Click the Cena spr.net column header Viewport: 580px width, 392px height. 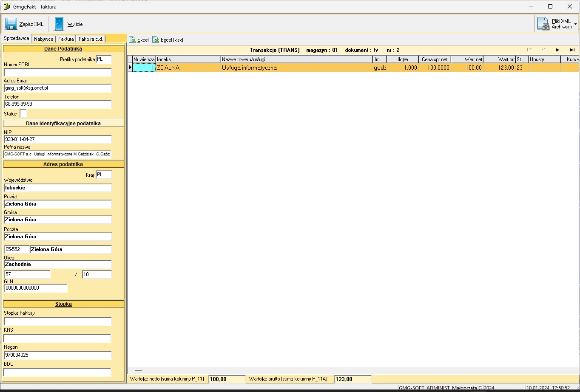coord(435,59)
